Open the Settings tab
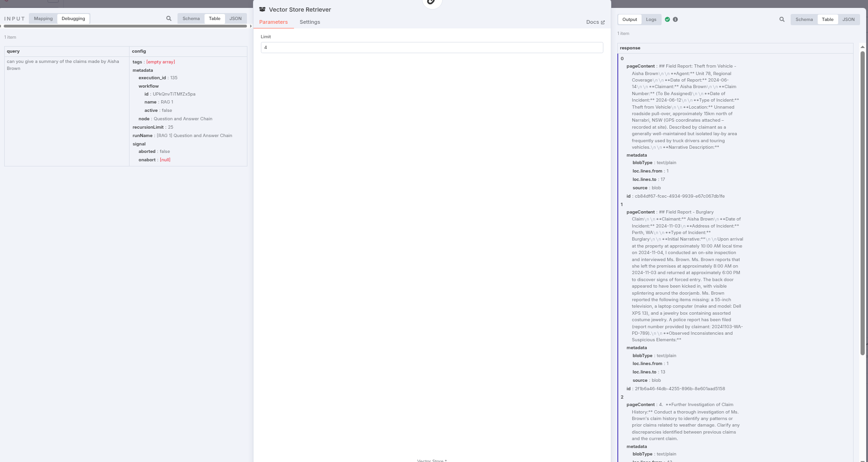868x462 pixels. coord(309,22)
